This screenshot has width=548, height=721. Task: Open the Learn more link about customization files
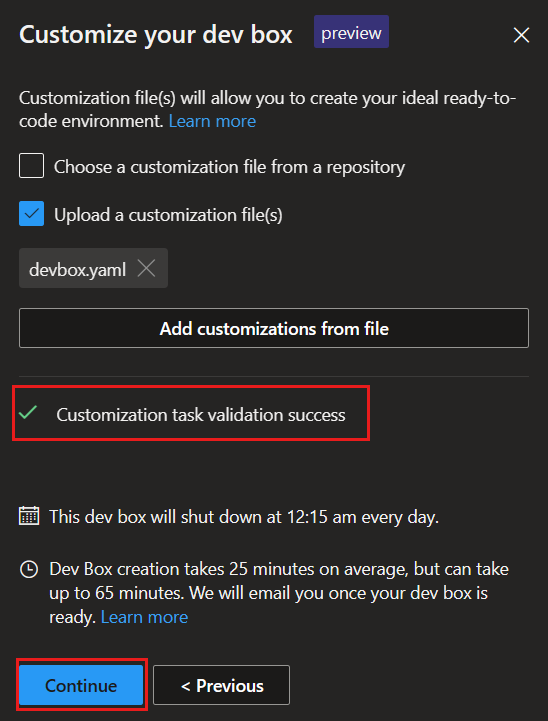click(212, 121)
